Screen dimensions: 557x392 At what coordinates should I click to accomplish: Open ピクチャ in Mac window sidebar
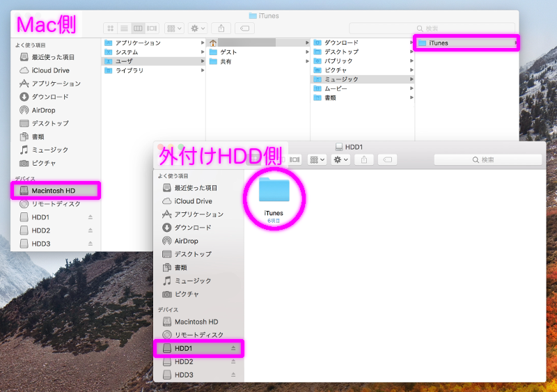click(38, 163)
